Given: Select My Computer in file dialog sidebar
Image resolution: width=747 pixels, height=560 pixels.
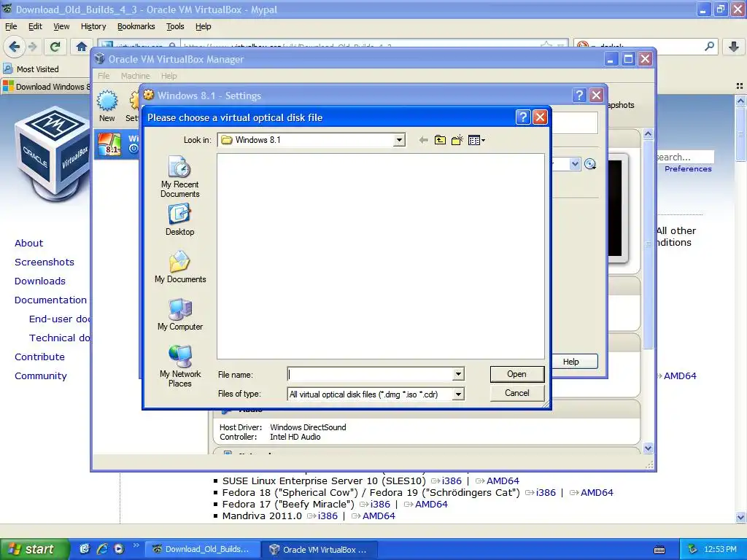Looking at the screenshot, I should coord(180,314).
